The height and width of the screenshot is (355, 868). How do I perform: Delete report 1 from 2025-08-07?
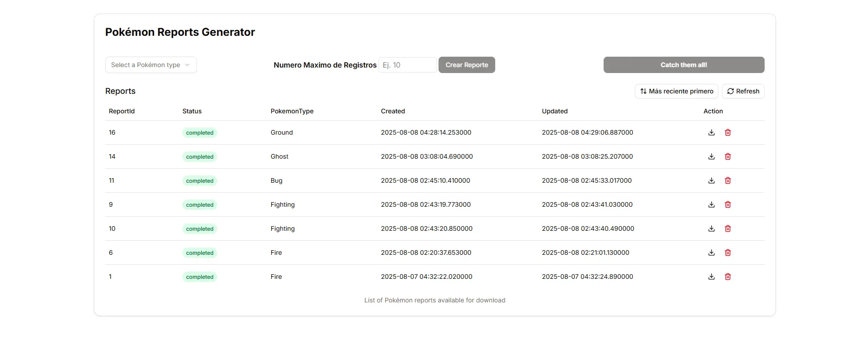727,277
